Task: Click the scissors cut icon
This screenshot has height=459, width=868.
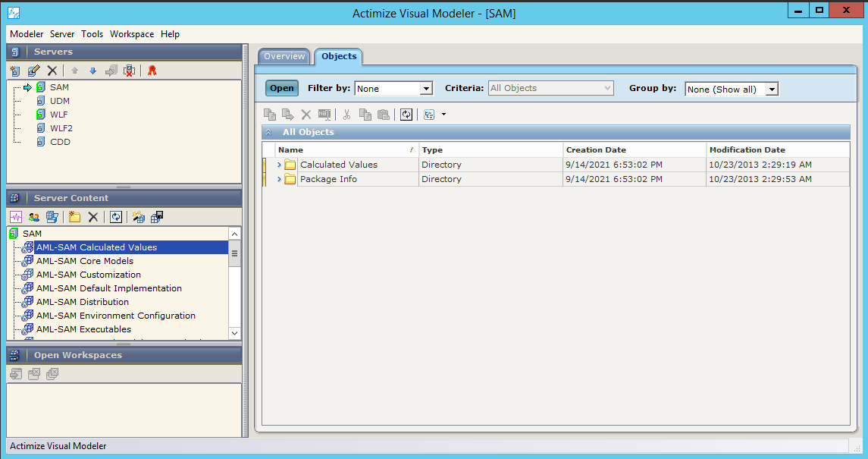Action: coord(346,115)
